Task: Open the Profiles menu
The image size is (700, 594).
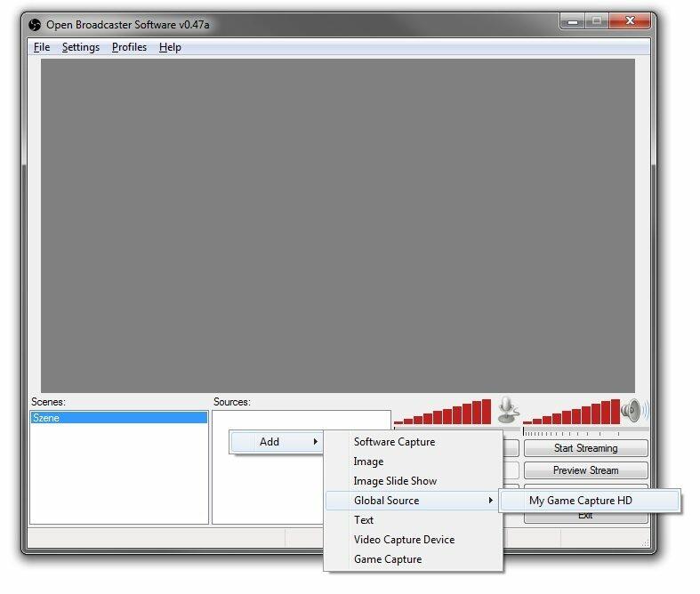Action: tap(129, 47)
